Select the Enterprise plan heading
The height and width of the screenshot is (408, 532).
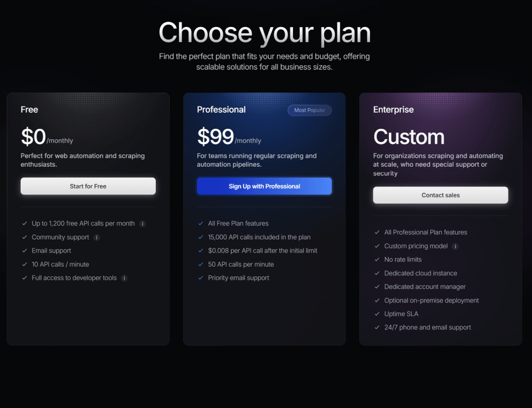pyautogui.click(x=393, y=110)
